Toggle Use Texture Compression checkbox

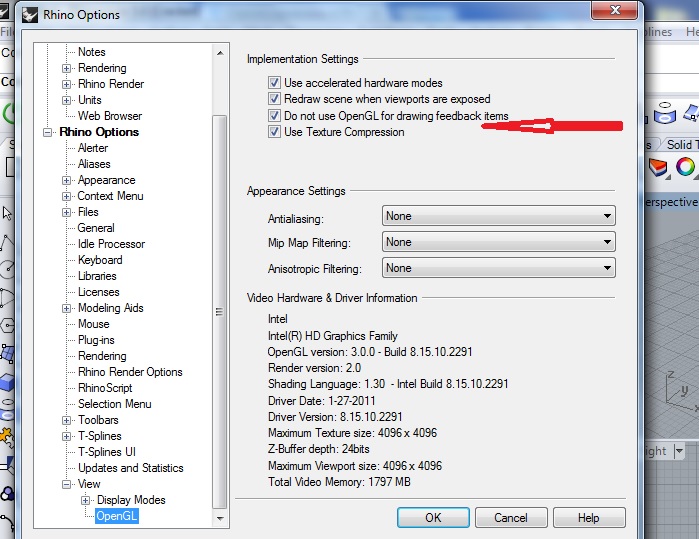point(274,132)
